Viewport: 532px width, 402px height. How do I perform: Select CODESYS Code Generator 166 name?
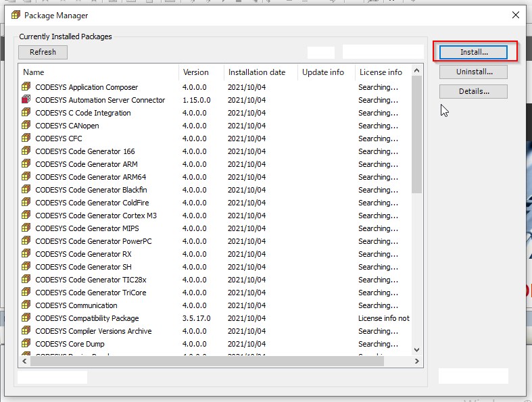[84, 151]
